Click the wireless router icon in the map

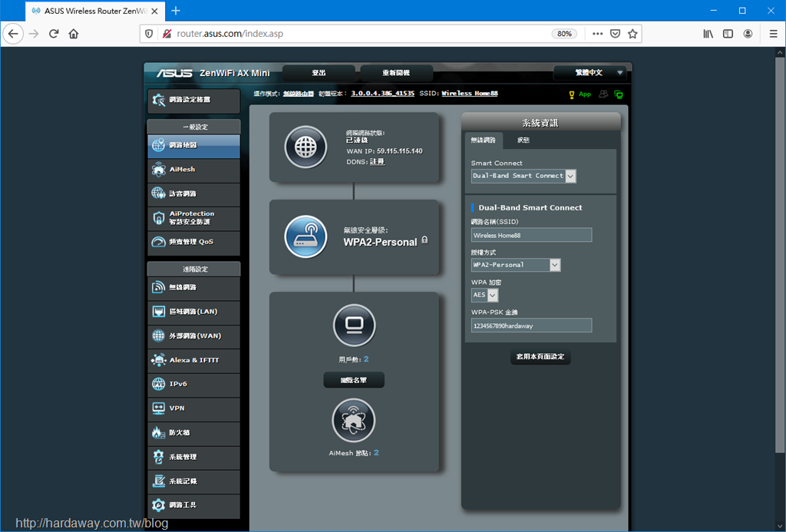(x=305, y=237)
